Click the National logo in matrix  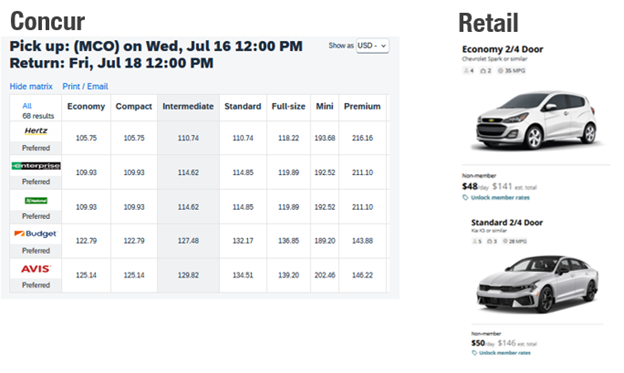(x=36, y=200)
